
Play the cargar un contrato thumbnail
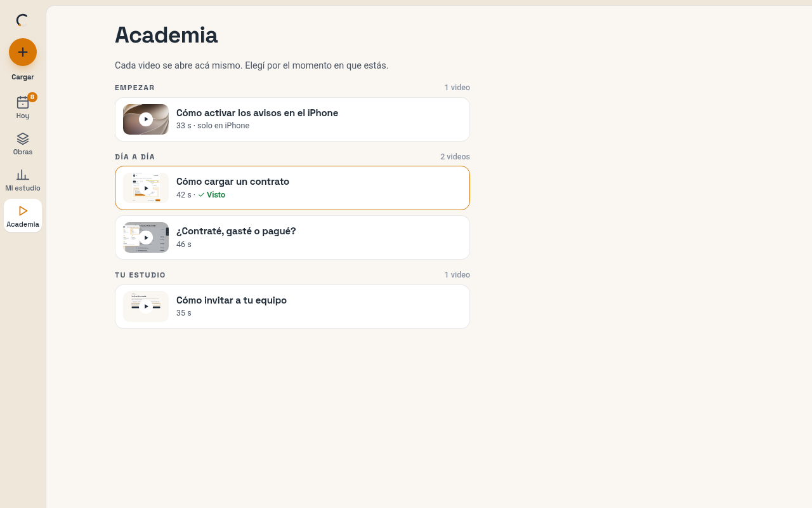pyautogui.click(x=146, y=188)
